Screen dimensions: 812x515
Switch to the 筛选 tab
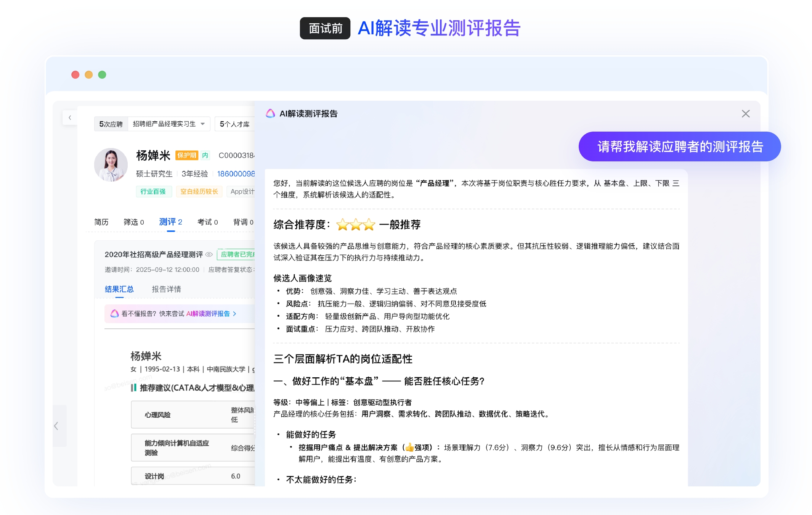pos(133,222)
